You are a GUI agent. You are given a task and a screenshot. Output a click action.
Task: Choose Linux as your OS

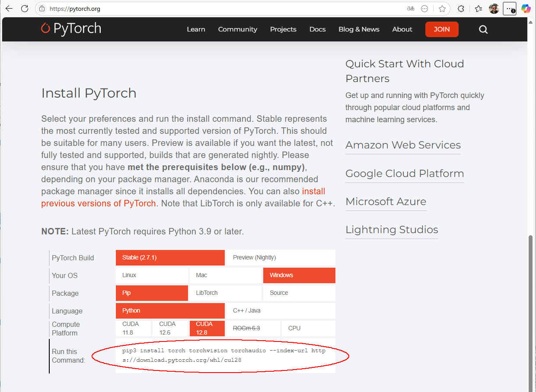point(152,275)
